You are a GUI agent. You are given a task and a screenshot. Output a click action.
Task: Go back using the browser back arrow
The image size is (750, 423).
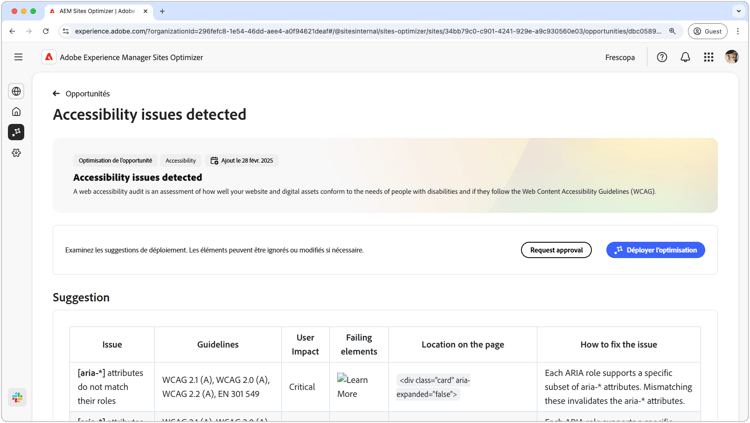[12, 31]
